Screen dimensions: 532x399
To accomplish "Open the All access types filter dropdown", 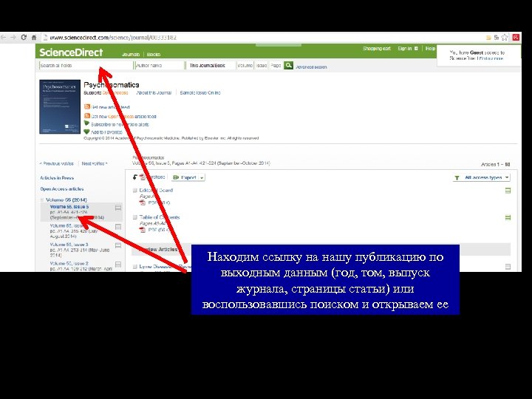I will click(x=482, y=178).
